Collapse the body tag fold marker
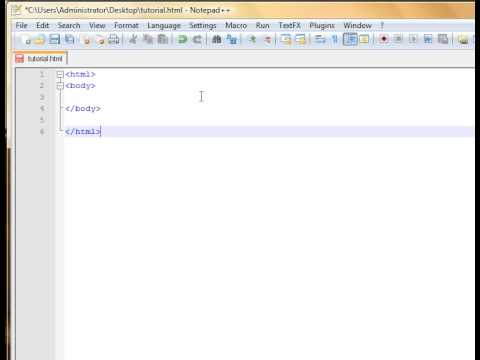 [x=60, y=86]
